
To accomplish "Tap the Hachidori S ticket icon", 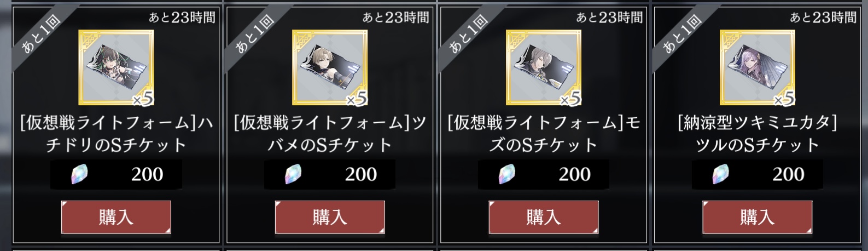I will tap(116, 67).
